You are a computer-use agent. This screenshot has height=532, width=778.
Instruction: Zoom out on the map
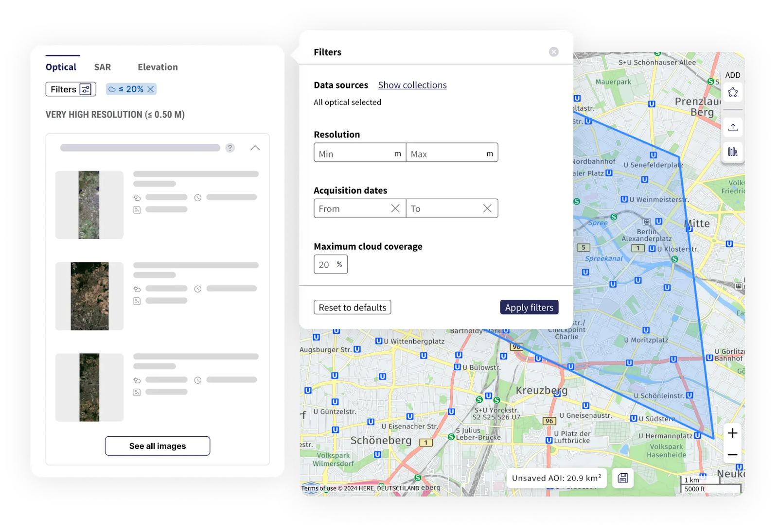[733, 455]
